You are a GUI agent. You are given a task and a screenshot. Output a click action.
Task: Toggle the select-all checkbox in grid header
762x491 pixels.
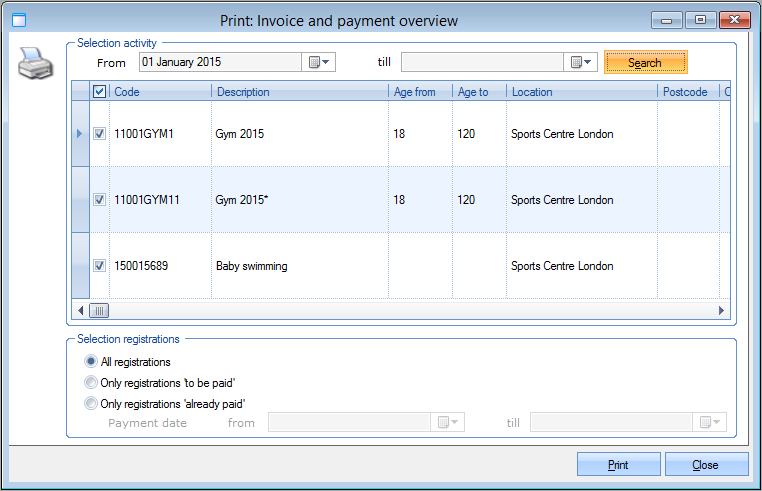(x=99, y=92)
